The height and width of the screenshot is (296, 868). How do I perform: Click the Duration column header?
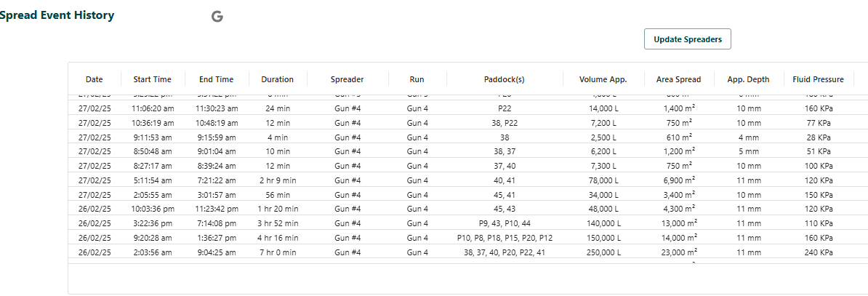278,79
